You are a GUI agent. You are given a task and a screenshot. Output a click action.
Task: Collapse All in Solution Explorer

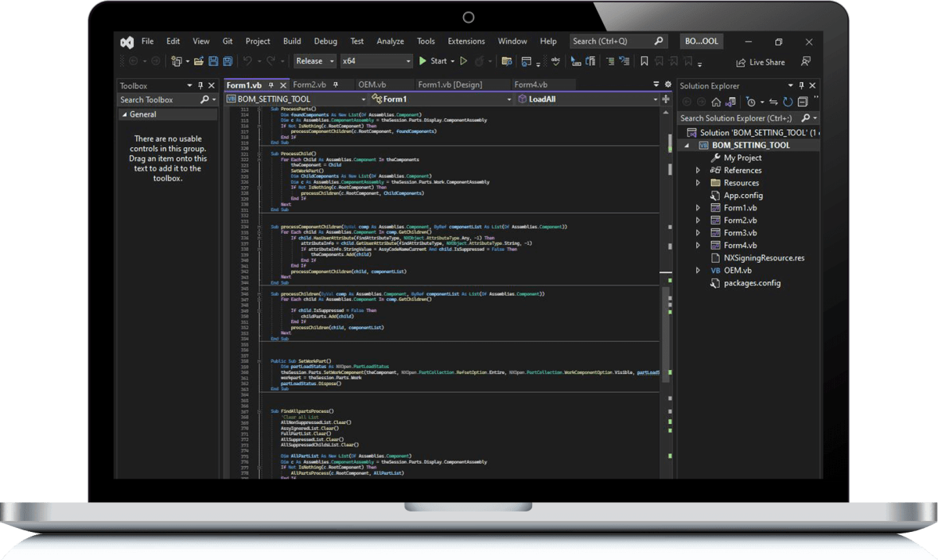[803, 102]
